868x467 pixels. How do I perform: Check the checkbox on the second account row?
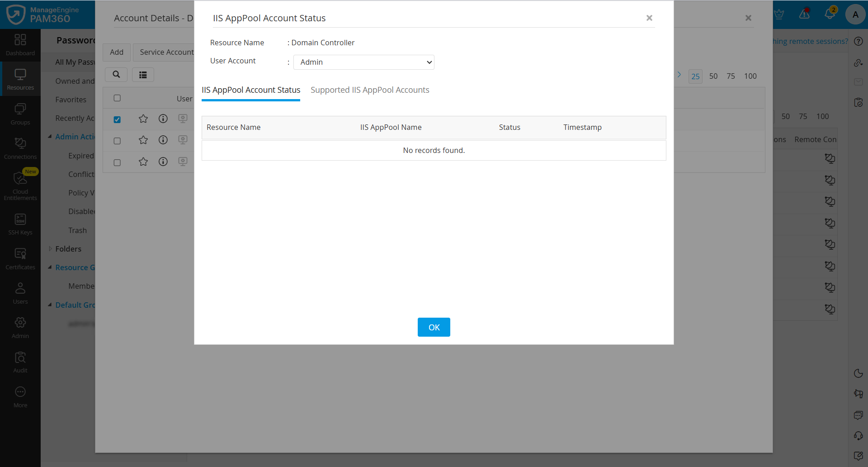(x=117, y=141)
